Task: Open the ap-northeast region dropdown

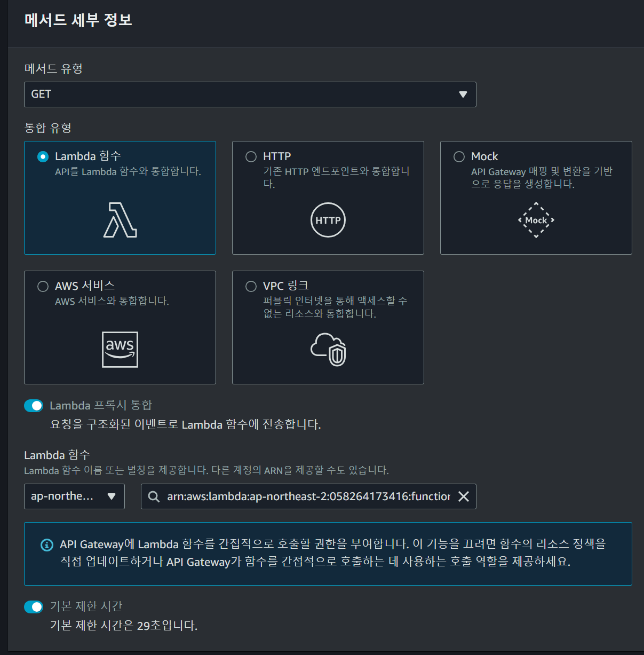Action: pos(74,496)
